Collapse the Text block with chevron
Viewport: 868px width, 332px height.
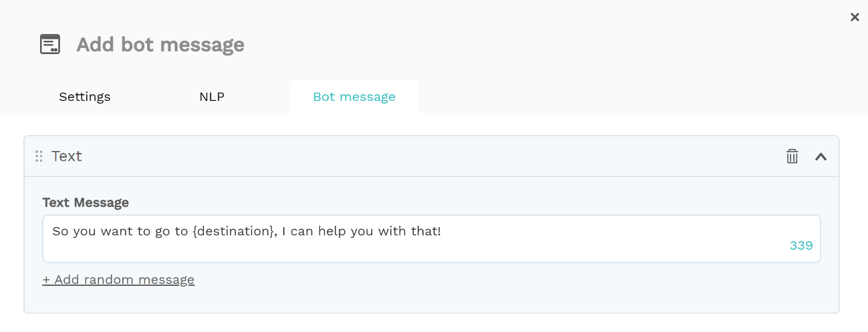click(821, 156)
